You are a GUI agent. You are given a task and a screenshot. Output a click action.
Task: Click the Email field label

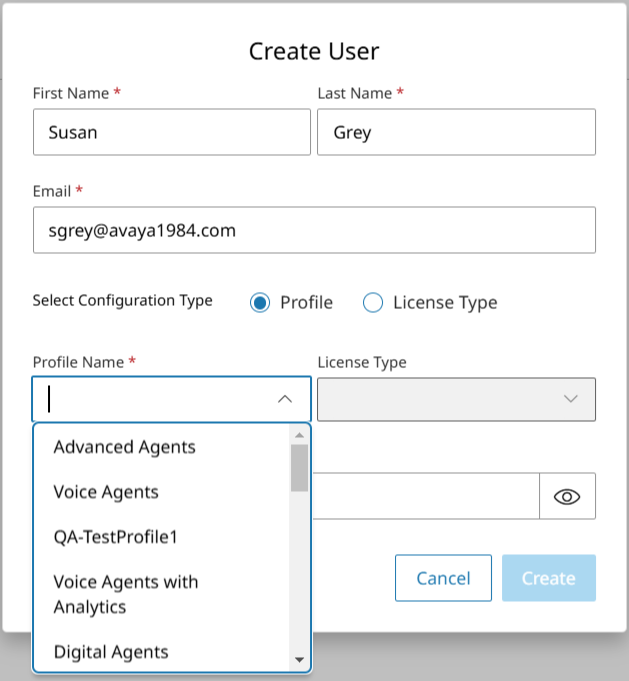pos(52,191)
